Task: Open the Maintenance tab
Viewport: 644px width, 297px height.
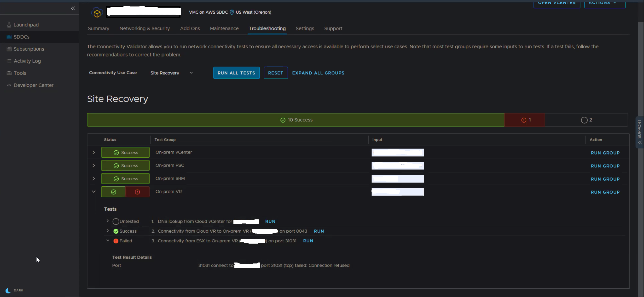Action: tap(224, 29)
